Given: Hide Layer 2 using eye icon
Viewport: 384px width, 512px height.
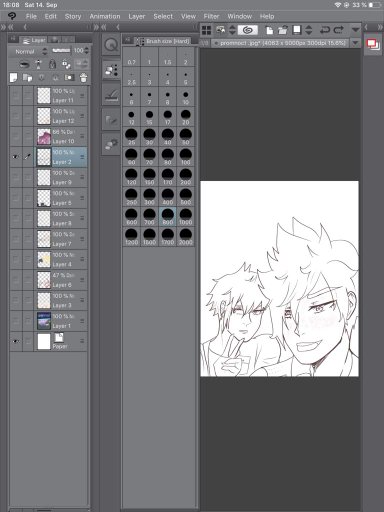Looking at the screenshot, I should click(16, 156).
